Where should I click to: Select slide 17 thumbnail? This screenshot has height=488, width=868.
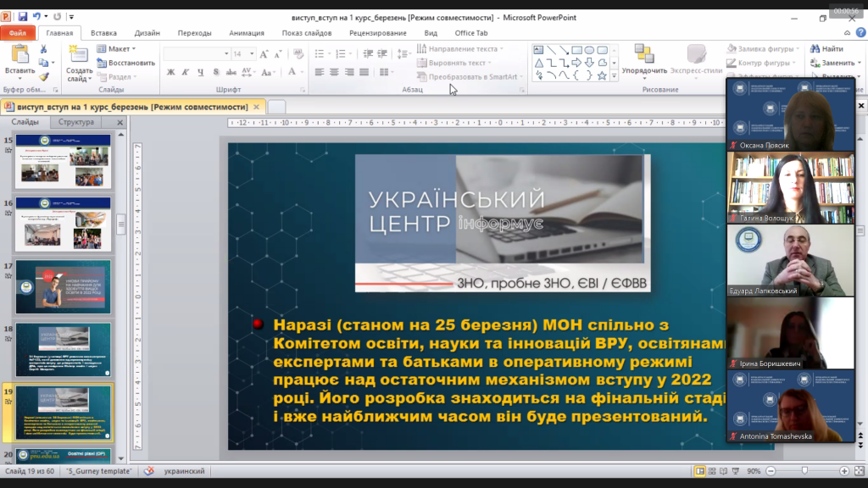pyautogui.click(x=63, y=286)
